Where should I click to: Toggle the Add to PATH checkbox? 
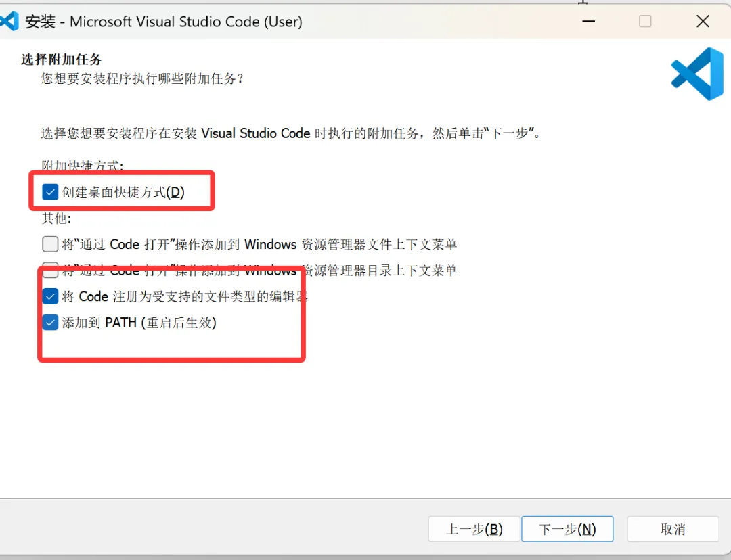pyautogui.click(x=50, y=323)
